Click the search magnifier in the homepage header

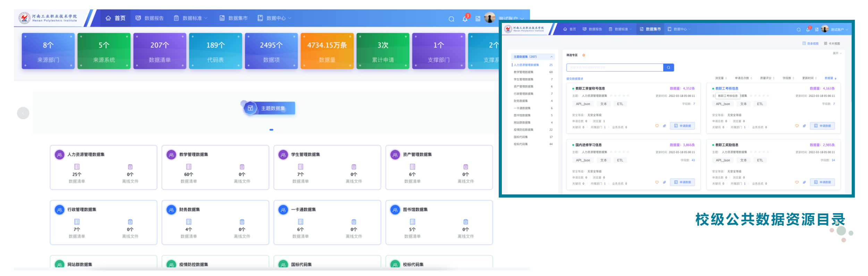pos(451,19)
